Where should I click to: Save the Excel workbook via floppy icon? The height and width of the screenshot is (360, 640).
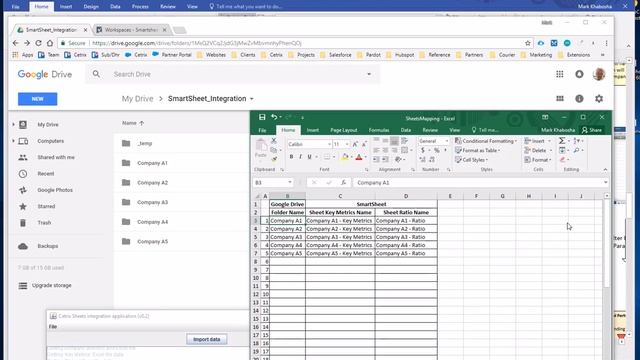coord(262,118)
